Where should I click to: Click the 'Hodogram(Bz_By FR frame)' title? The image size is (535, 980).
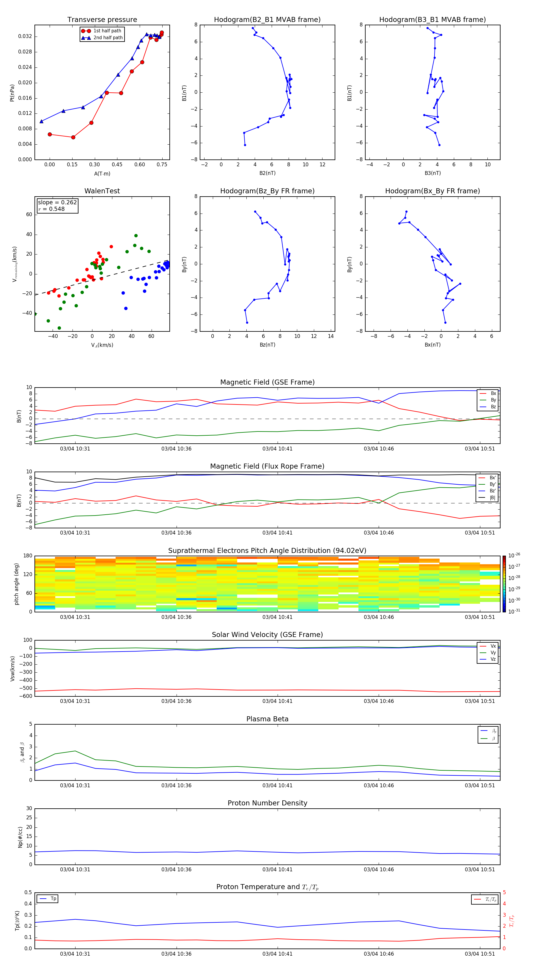coord(267,191)
